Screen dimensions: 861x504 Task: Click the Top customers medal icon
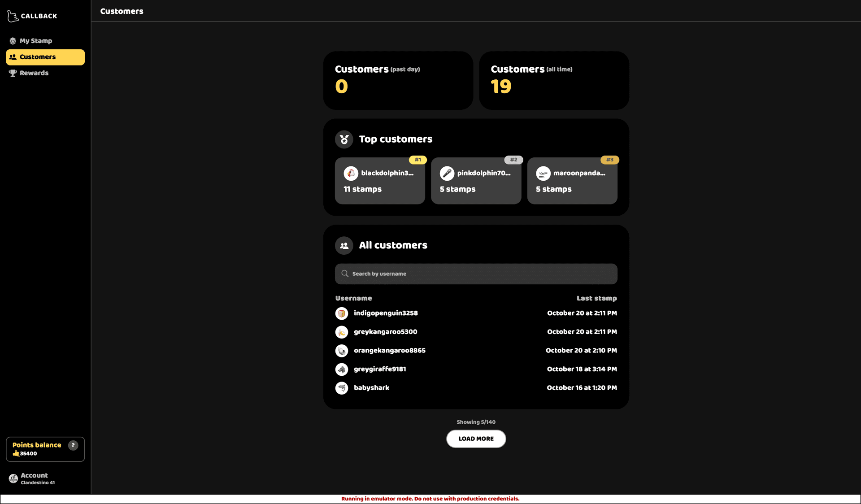(x=344, y=139)
